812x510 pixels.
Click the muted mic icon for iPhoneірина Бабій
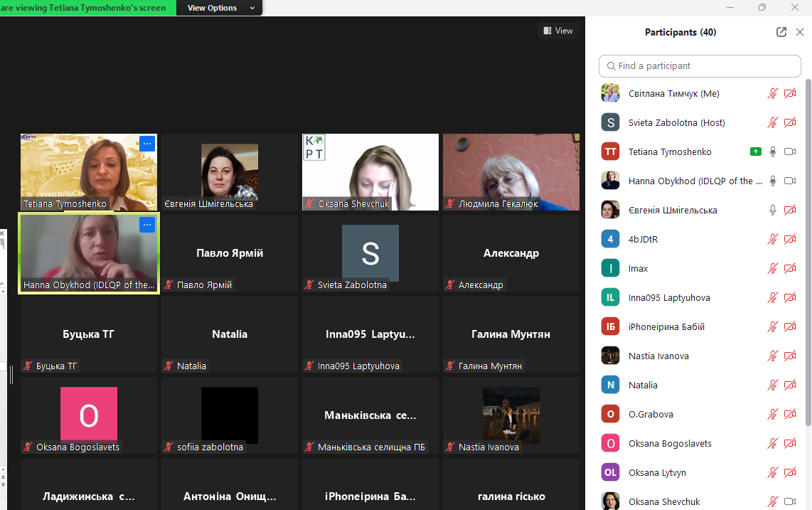point(773,327)
